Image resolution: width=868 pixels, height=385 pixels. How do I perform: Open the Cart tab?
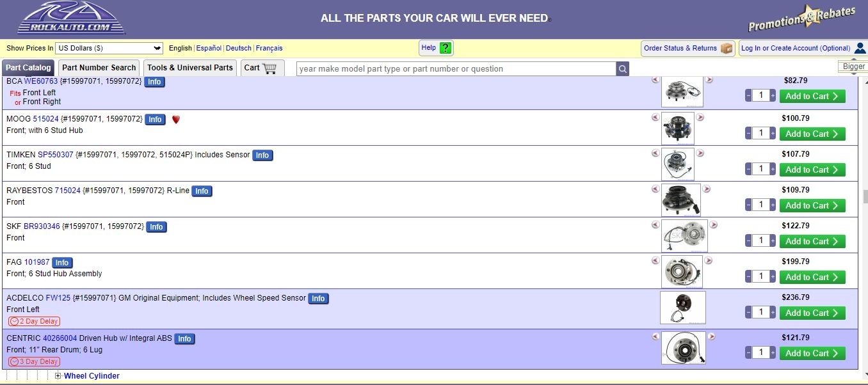coord(262,68)
